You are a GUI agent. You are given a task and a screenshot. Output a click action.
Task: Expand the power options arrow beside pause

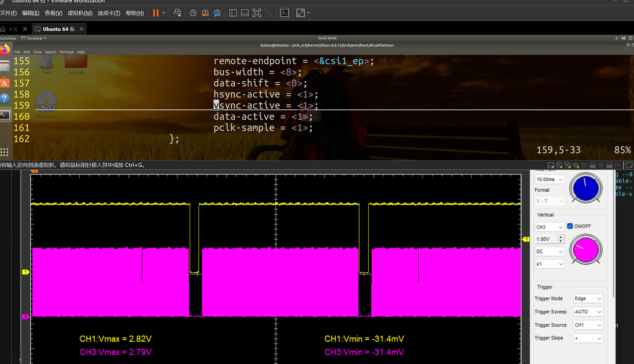point(164,13)
